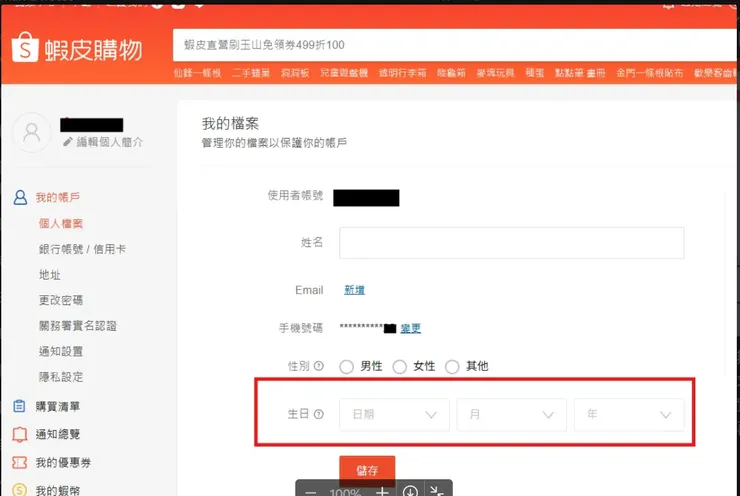The image size is (740, 496).
Task: Click the 蝦皮購物 brand text
Action: [93, 50]
